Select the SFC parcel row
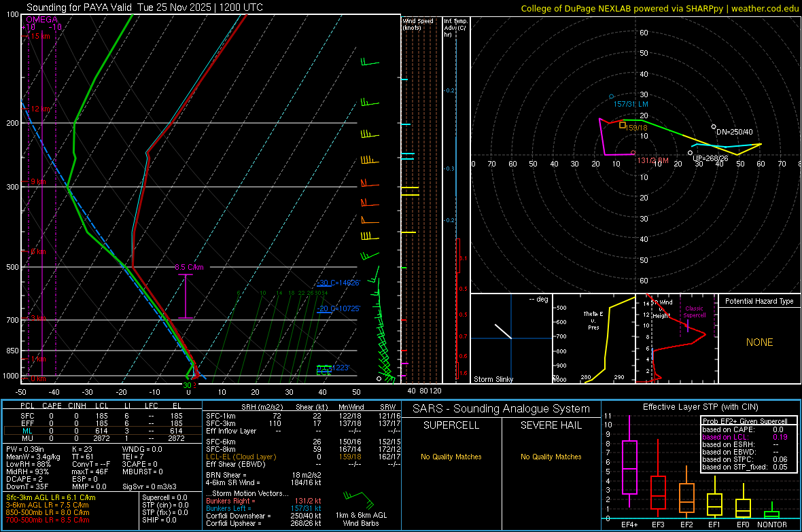This screenshot has height=532, width=802. 103,416
